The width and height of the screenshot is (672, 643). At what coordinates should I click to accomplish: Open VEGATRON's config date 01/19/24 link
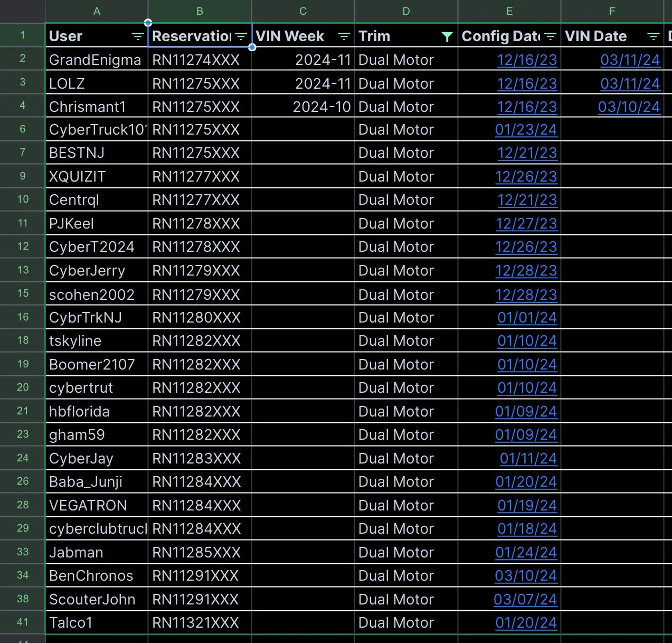(x=527, y=506)
